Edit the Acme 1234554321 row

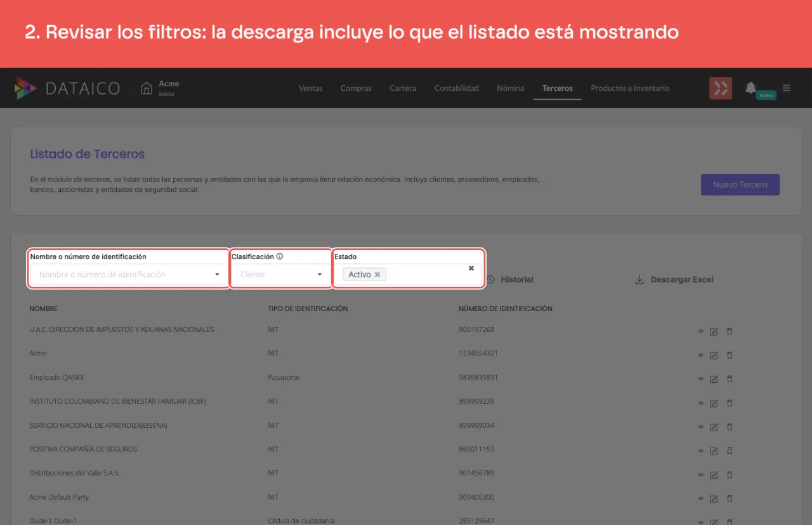click(714, 355)
